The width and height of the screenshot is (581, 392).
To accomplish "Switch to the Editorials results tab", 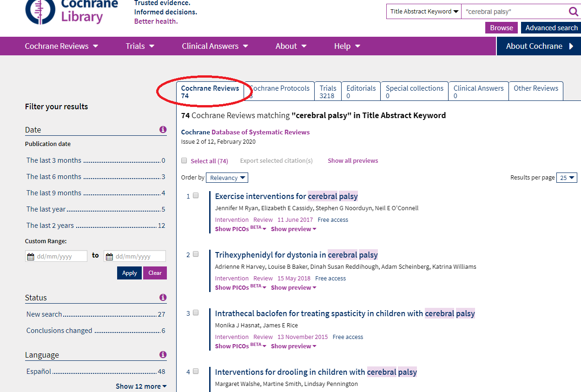I will (x=361, y=92).
